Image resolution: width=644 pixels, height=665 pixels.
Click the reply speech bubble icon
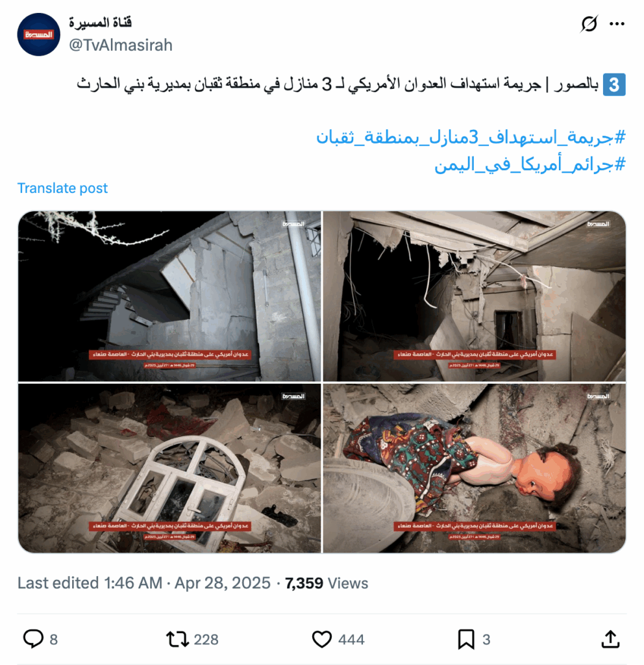[x=33, y=639]
